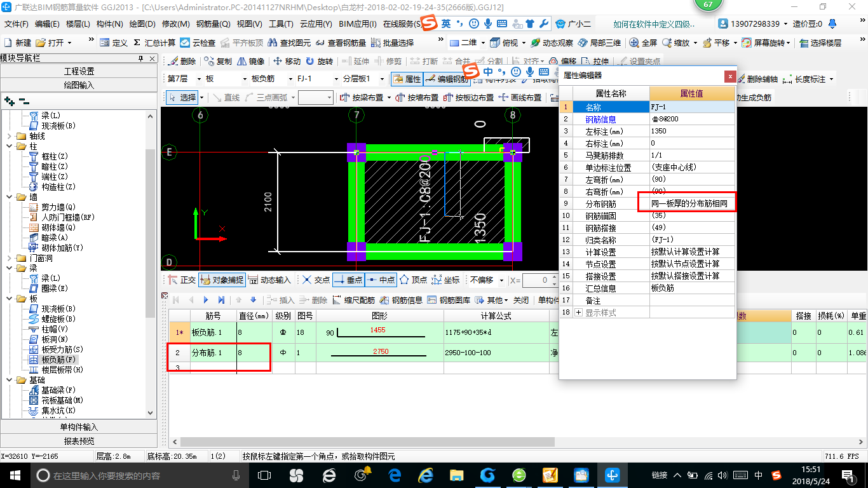Screen dimensions: 868x488
Task: Open 查看钢筋量 rebar quantity viewer
Action: coord(341,43)
